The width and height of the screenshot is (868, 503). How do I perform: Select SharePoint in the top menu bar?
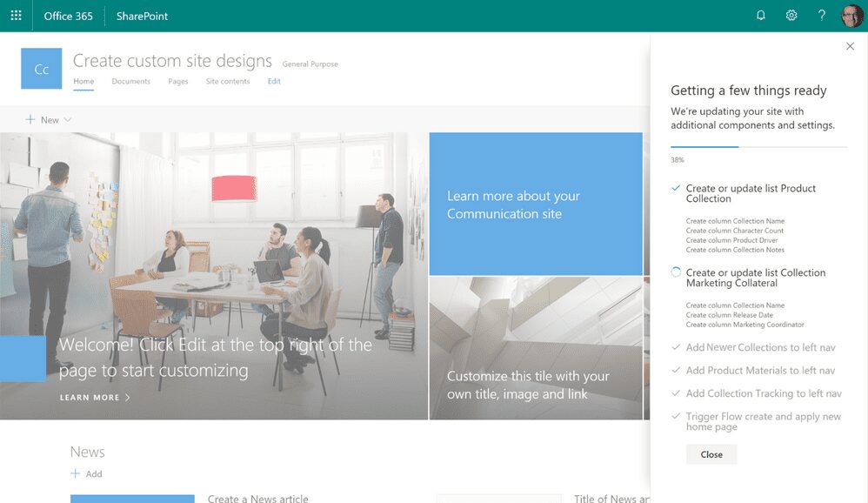pos(140,15)
